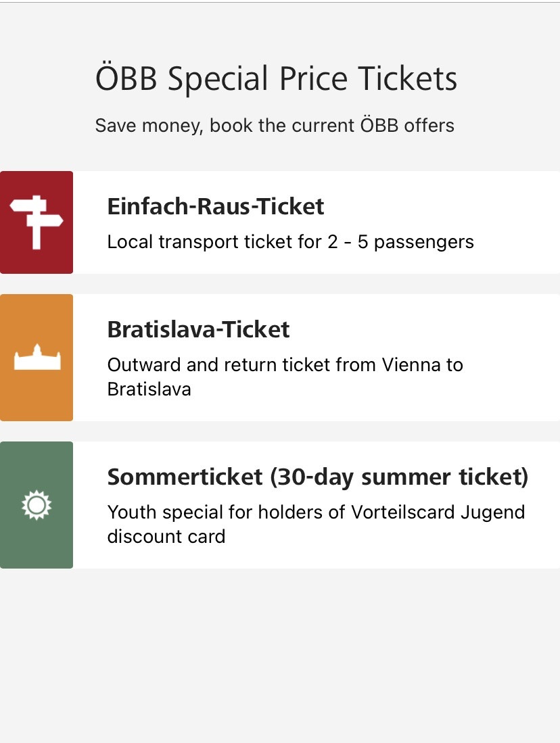Click the word 'Bratislava' on the description's second line
Screen dimensions: 560x743
pyautogui.click(x=149, y=389)
